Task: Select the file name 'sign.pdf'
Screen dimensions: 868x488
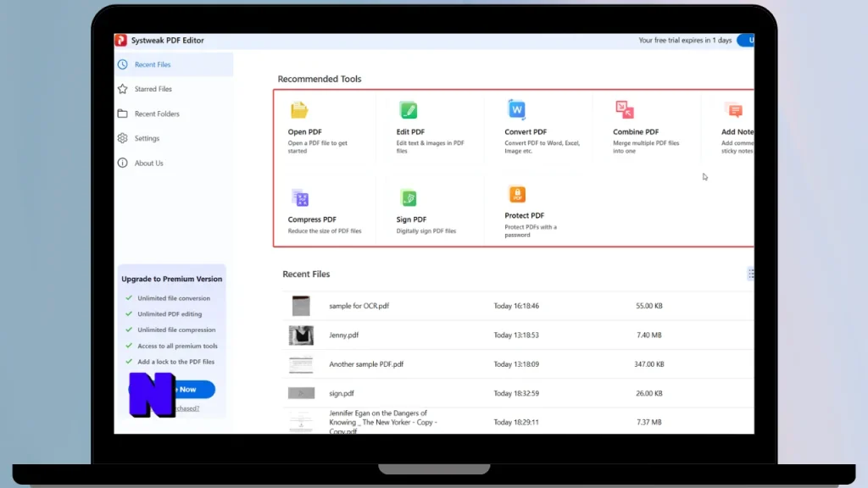Action: [342, 393]
